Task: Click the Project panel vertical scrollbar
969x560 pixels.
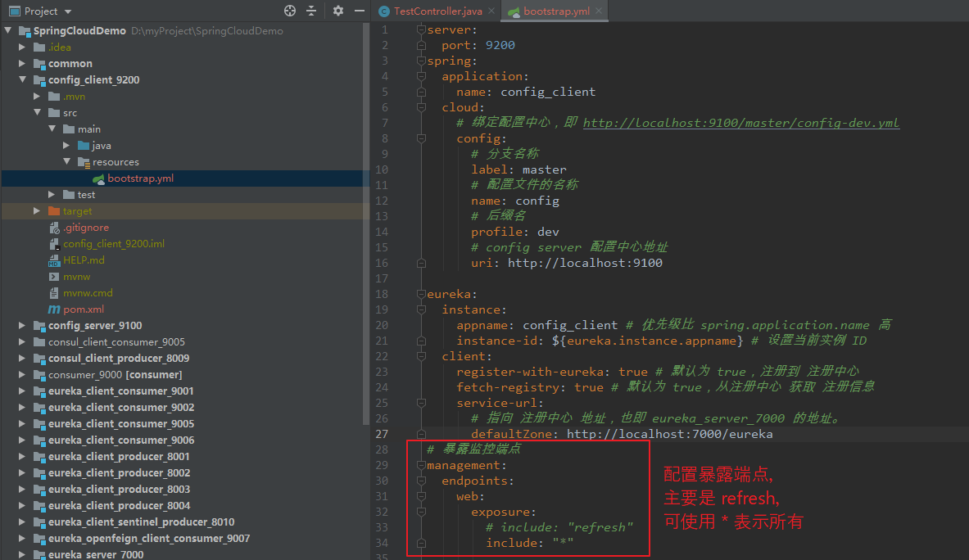Action: (366, 222)
